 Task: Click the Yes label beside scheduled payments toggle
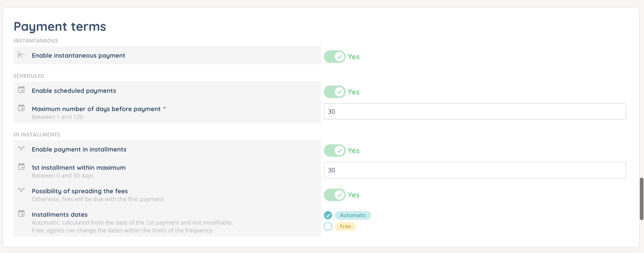354,92
